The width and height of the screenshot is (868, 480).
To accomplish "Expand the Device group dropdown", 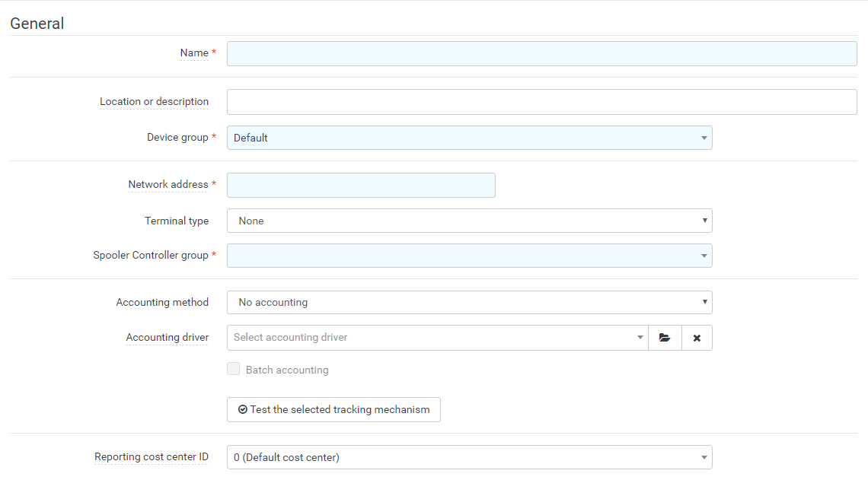I will click(x=469, y=138).
